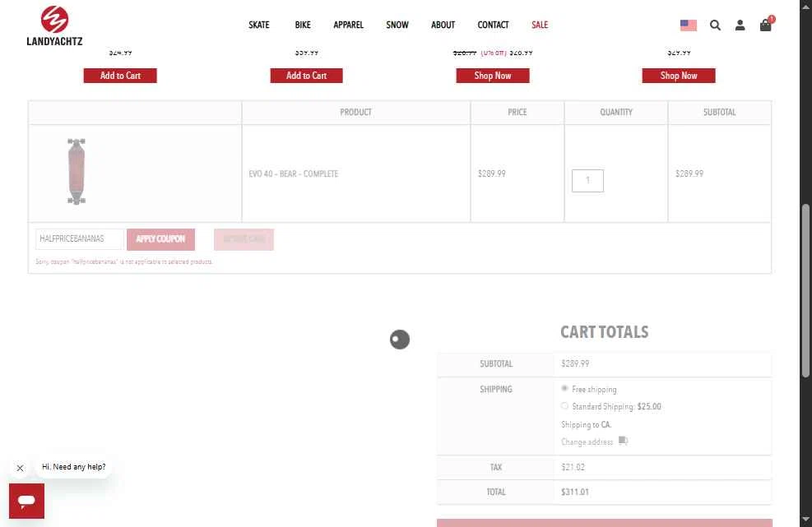This screenshot has height=527, width=812.
Task: Open the SKATE menu
Action: [259, 25]
